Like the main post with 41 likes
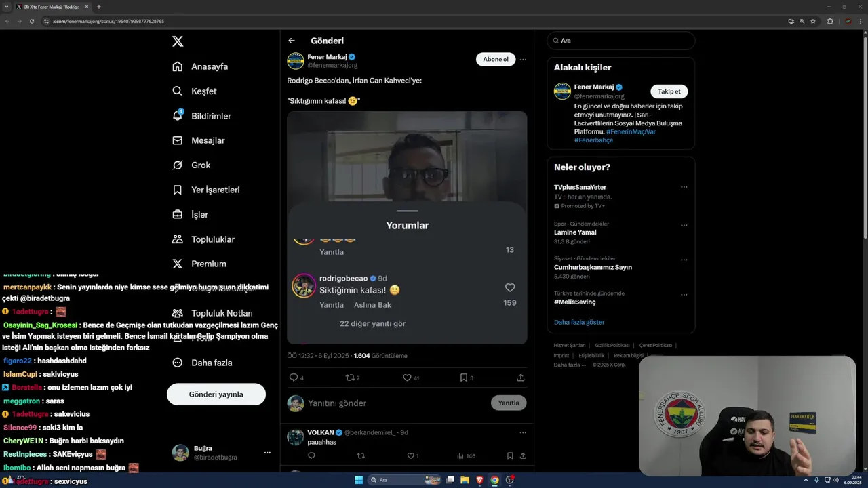Image resolution: width=868 pixels, height=488 pixels. [407, 378]
